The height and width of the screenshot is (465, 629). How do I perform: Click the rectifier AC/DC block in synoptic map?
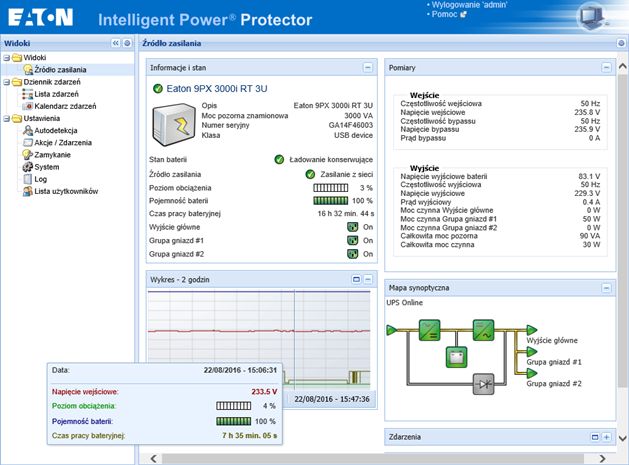pos(430,330)
